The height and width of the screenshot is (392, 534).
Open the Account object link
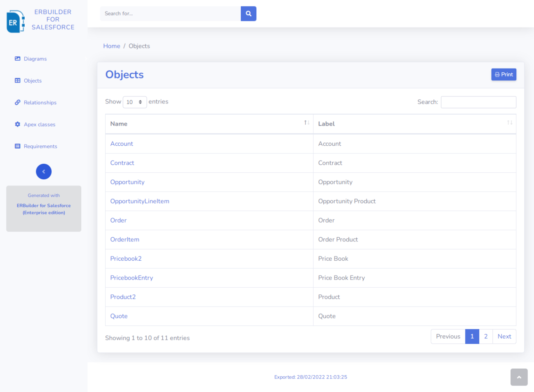pyautogui.click(x=122, y=144)
